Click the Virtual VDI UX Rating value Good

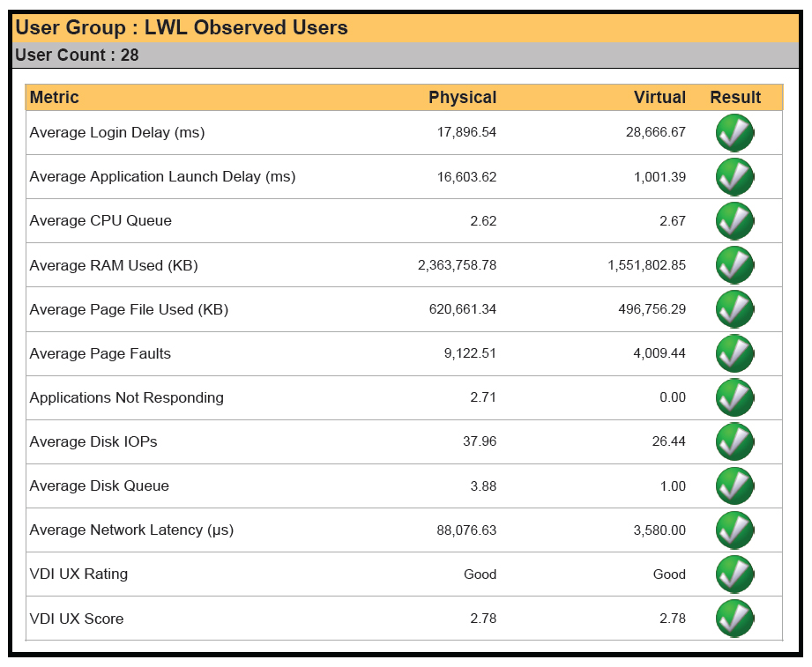click(x=669, y=574)
